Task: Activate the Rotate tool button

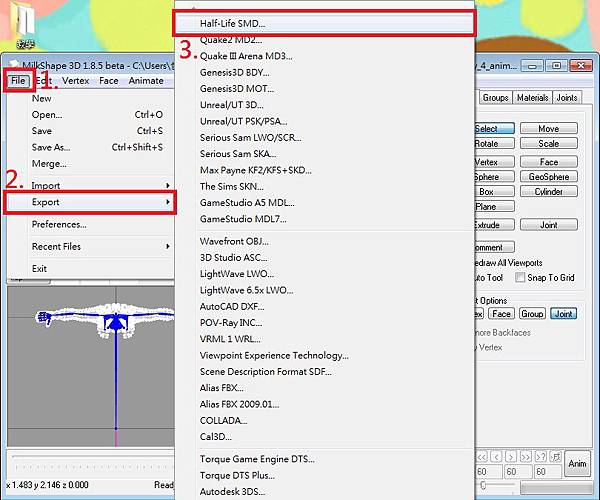Action: click(494, 143)
